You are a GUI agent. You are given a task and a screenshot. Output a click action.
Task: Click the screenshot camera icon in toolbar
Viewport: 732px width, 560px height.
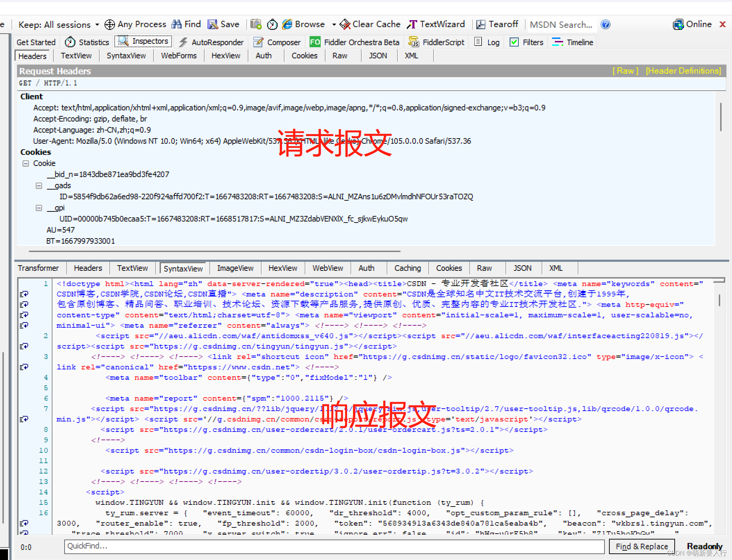point(256,24)
